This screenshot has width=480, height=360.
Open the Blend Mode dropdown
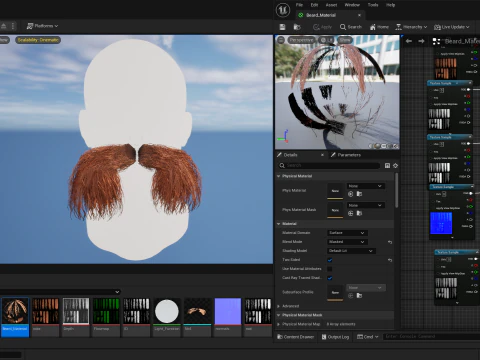click(347, 242)
